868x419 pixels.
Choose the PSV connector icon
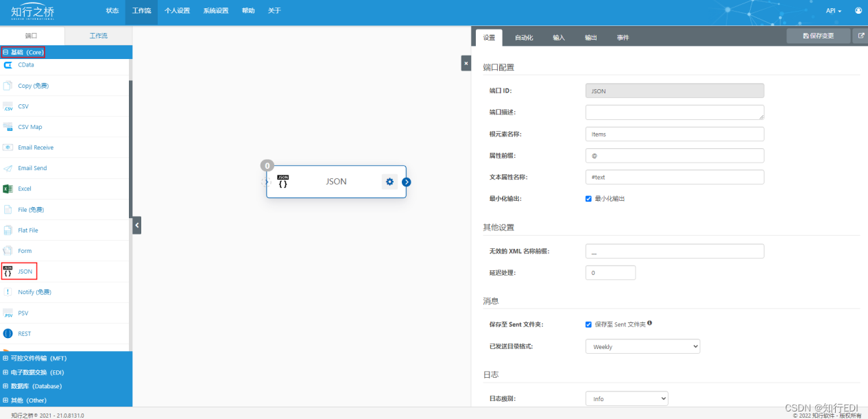8,313
